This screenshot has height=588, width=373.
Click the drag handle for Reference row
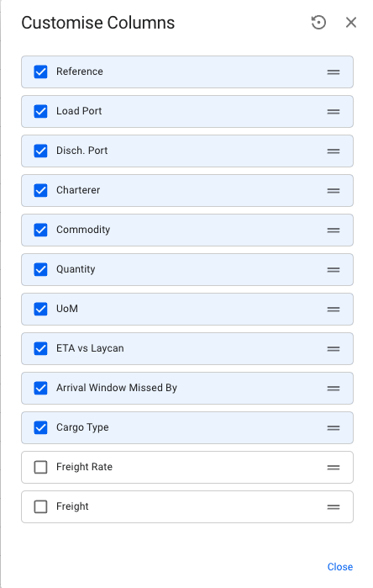coord(334,72)
